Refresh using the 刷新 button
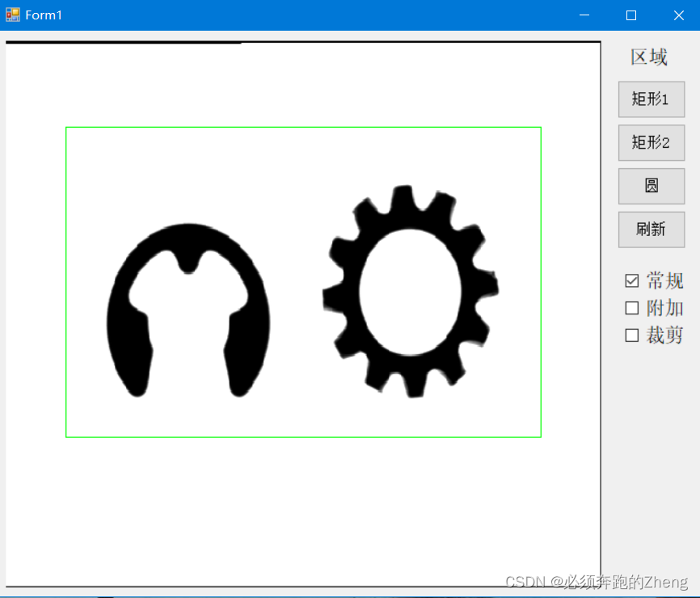 coord(652,230)
